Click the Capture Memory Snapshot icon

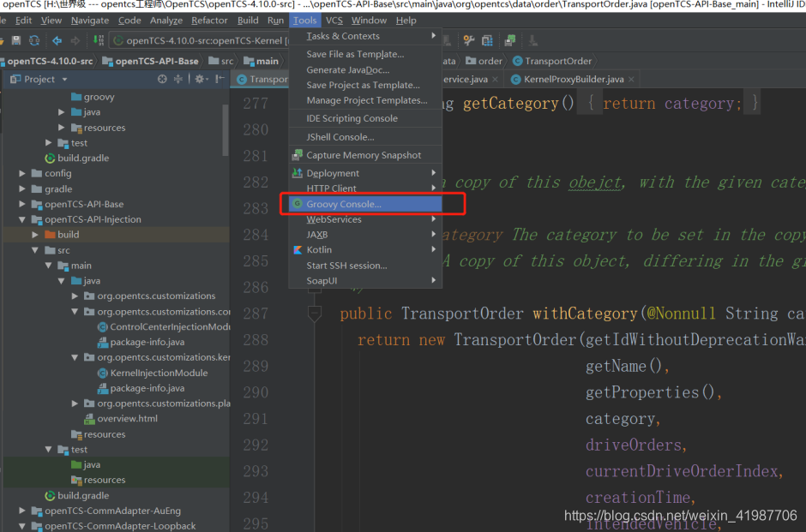point(298,154)
